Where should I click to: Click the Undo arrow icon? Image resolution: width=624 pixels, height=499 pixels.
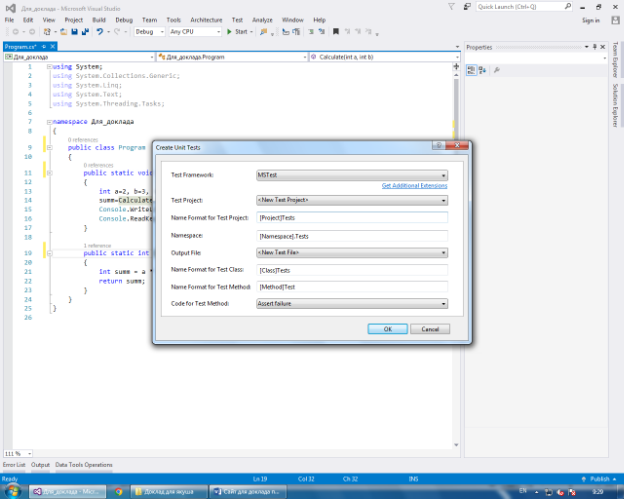pos(100,32)
